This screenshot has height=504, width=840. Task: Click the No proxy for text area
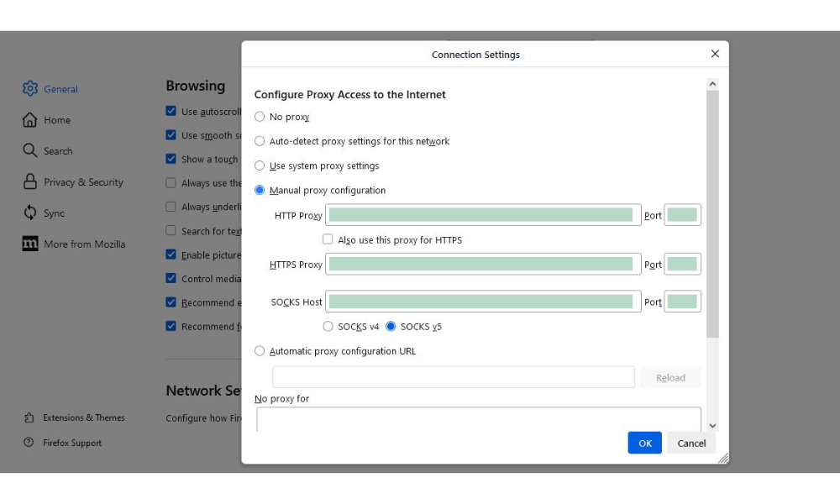(479, 419)
